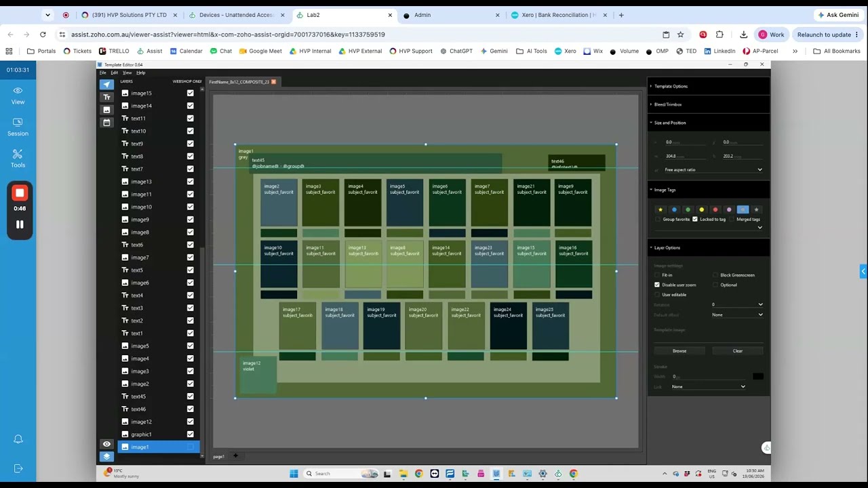Enable the Fit-in checkbox
Viewport: 868px width, 488px height.
(x=657, y=275)
